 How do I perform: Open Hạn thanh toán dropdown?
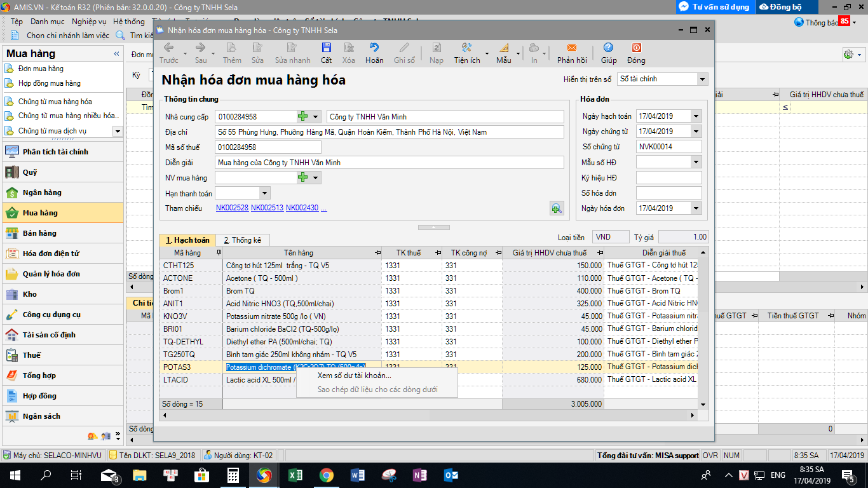click(x=265, y=193)
